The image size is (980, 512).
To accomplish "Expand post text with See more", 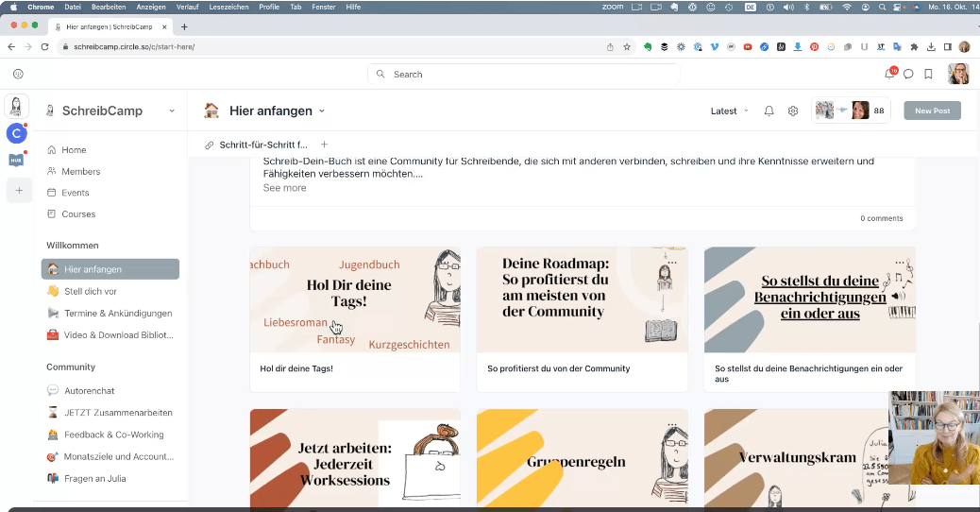I will (284, 188).
